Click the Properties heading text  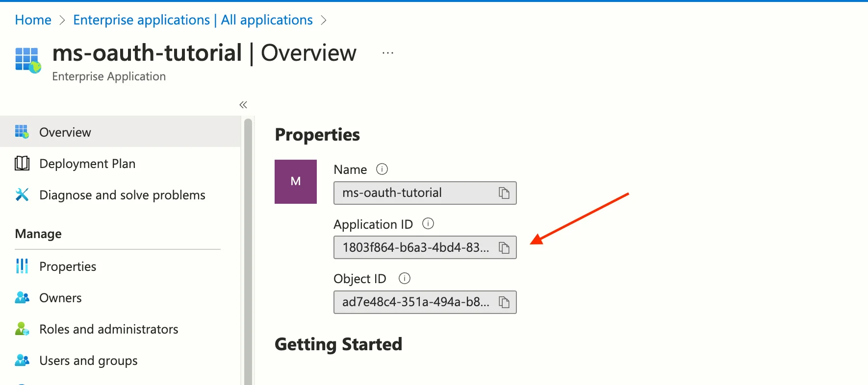[x=317, y=135]
